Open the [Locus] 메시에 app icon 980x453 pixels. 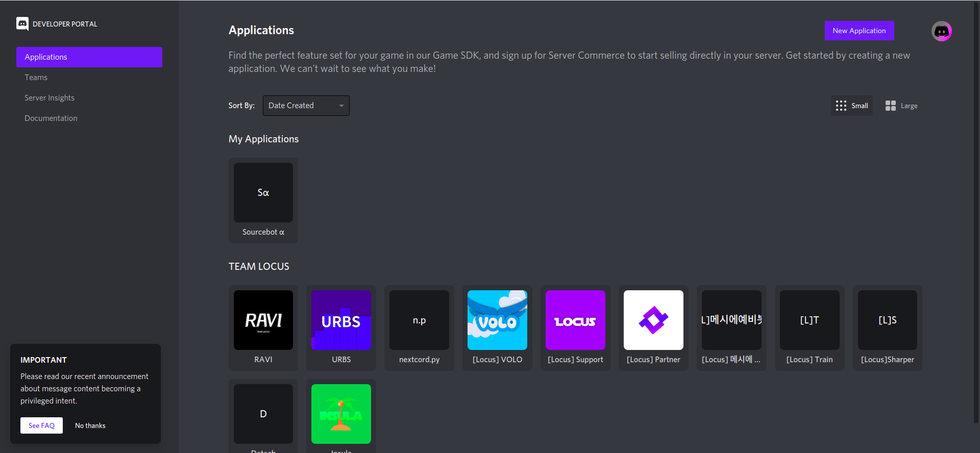(x=731, y=320)
